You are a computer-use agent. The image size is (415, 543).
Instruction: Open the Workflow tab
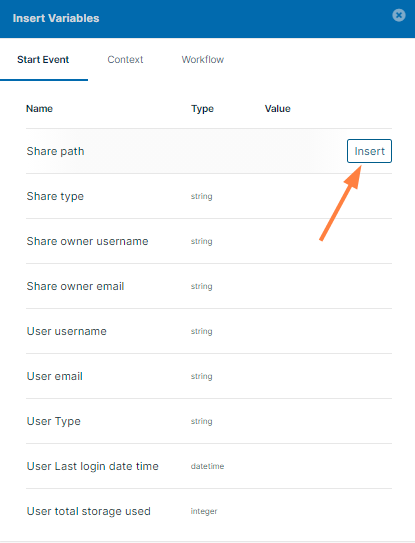pos(203,60)
